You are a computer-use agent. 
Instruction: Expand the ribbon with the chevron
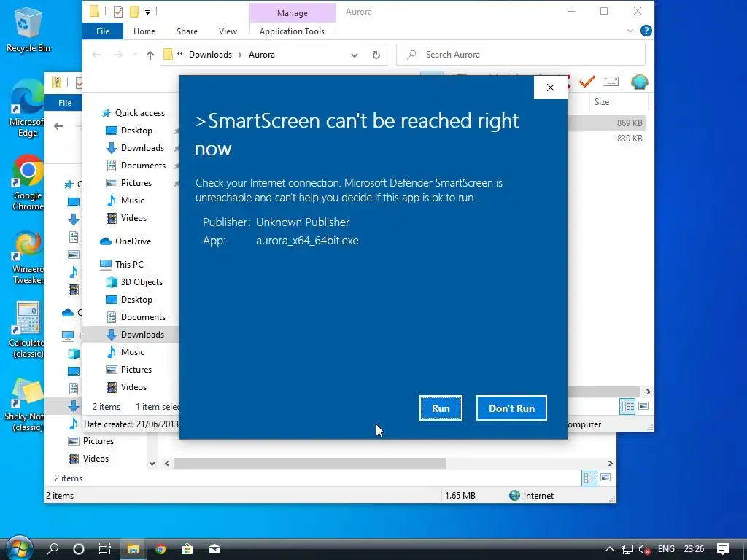(630, 31)
